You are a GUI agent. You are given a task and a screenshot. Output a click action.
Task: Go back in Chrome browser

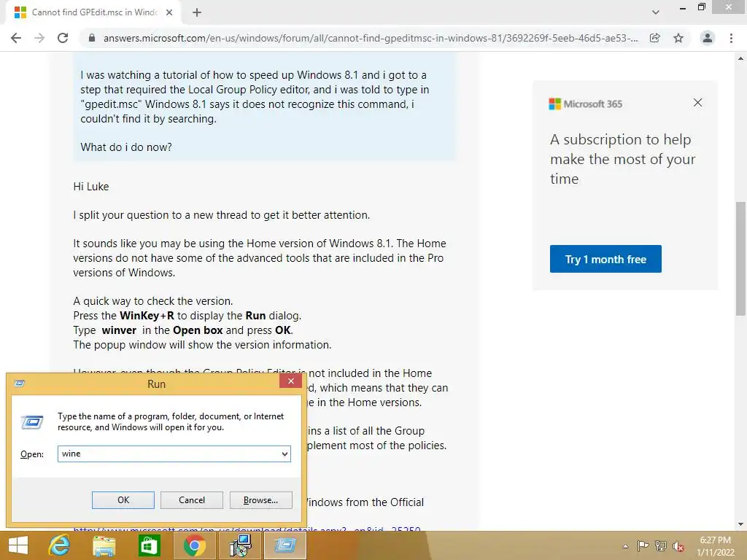pos(16,38)
